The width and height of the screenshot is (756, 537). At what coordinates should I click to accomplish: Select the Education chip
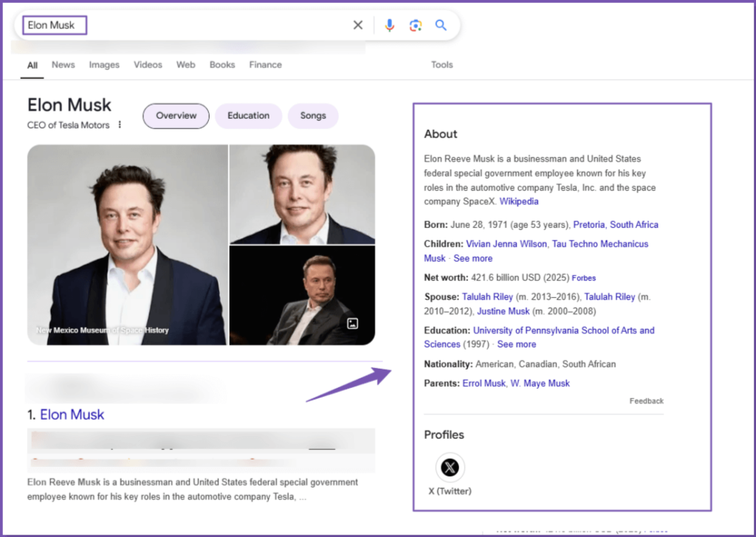(248, 116)
